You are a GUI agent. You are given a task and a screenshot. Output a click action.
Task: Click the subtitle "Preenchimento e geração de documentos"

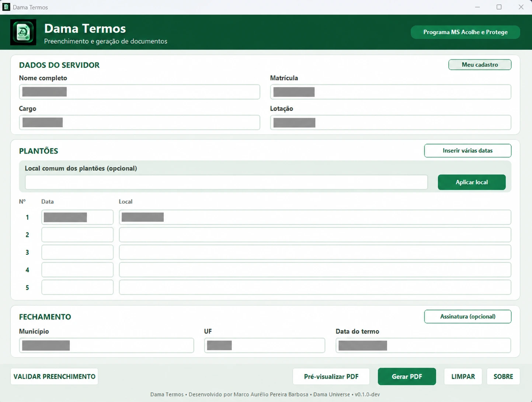pos(106,41)
